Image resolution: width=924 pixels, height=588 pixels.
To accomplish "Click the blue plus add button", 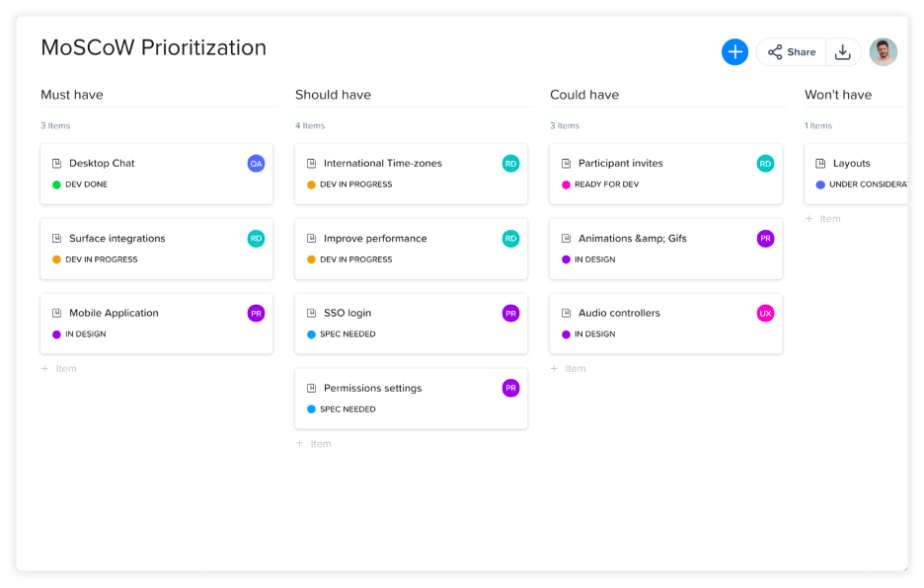I will point(734,52).
